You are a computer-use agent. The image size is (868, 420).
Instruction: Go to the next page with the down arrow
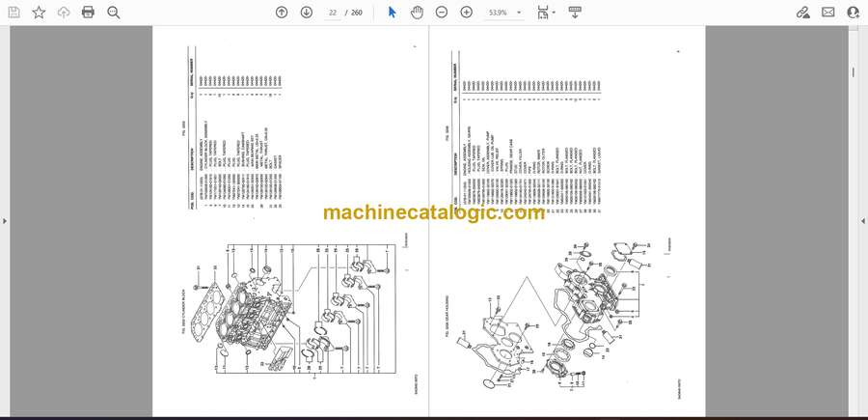(307, 13)
